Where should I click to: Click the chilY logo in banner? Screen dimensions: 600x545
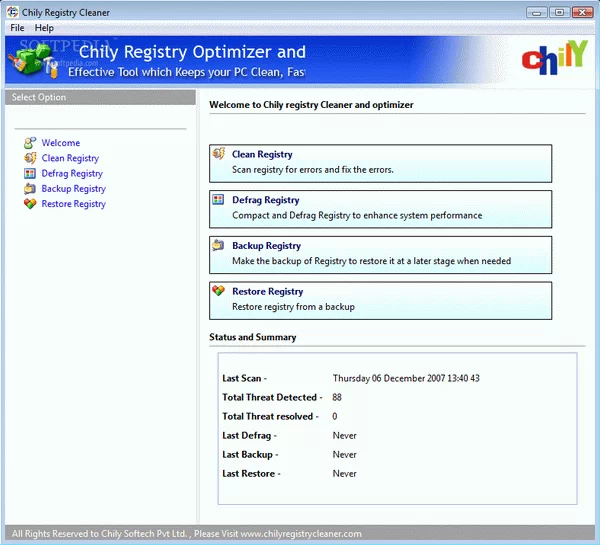coord(554,57)
